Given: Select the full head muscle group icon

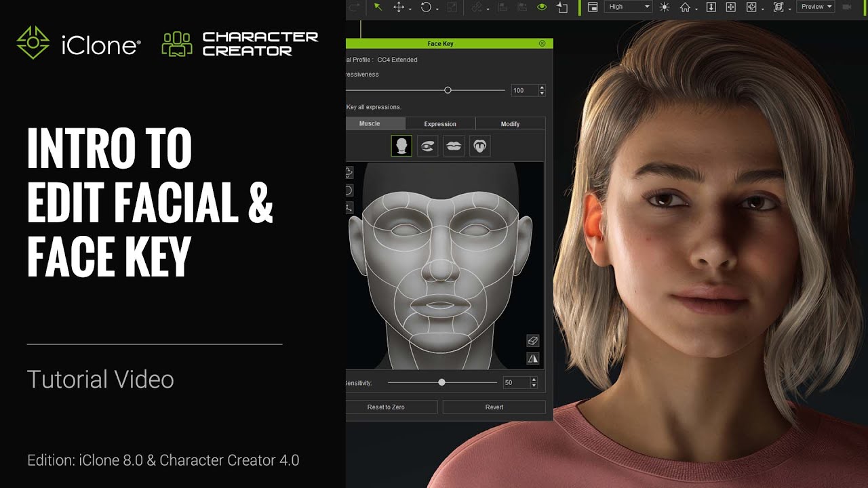Looking at the screenshot, I should click(x=401, y=146).
